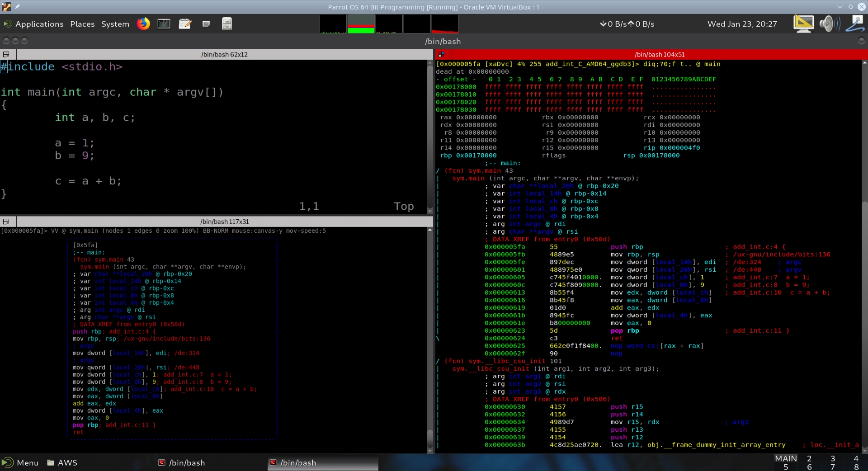The width and height of the screenshot is (868, 471).
Task: Click the date and time clock
Action: point(742,24)
